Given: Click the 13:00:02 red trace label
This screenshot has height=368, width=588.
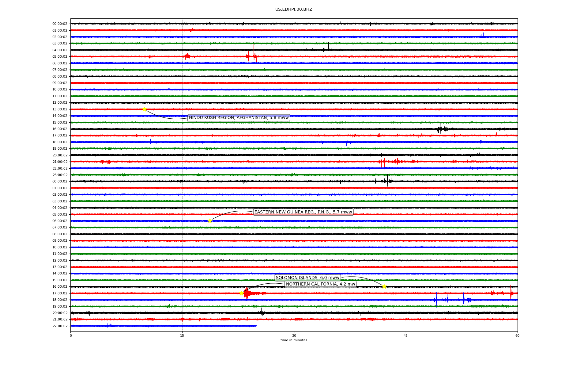Looking at the screenshot, I should tap(60, 109).
